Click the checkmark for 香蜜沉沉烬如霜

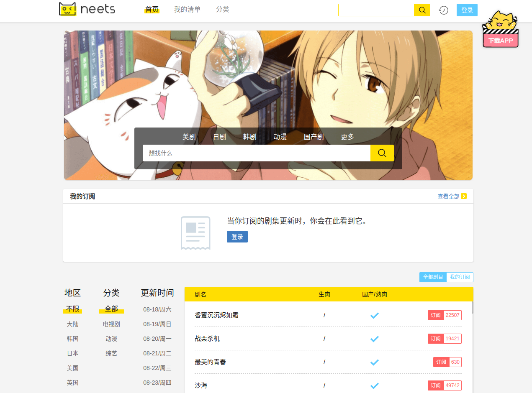click(x=374, y=315)
